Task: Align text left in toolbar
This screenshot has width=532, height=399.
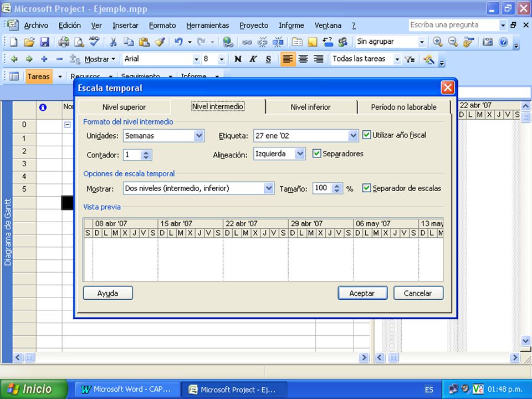Action: (x=288, y=59)
